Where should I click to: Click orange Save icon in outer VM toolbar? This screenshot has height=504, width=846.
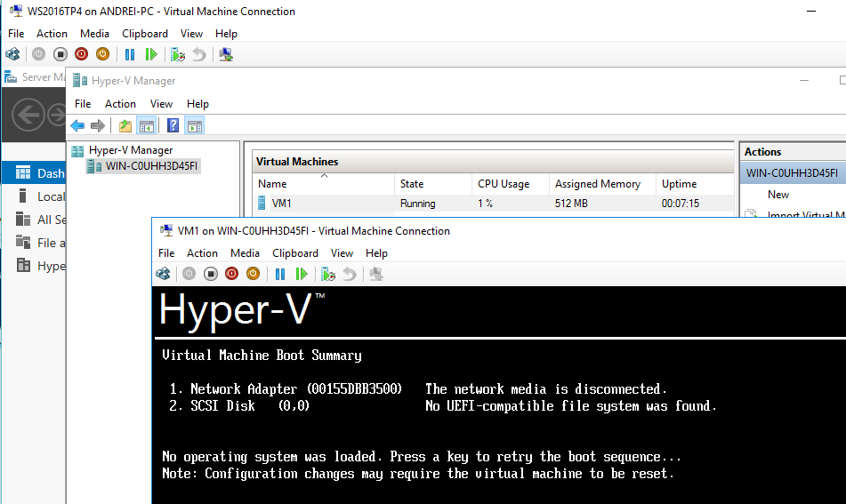(x=102, y=54)
